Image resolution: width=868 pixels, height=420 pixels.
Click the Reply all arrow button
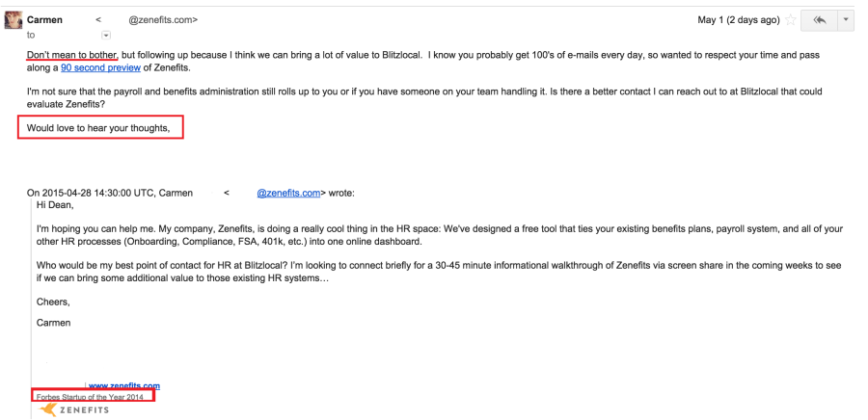coord(819,20)
